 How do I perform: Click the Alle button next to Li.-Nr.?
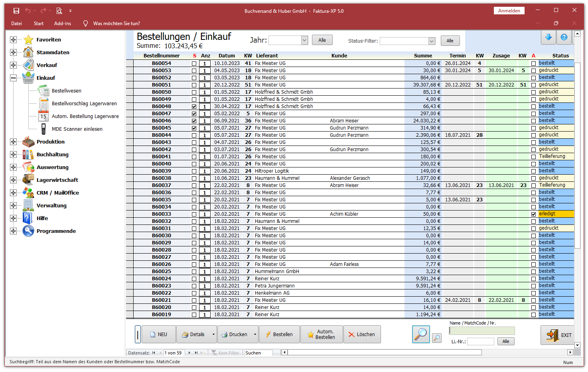(506, 341)
